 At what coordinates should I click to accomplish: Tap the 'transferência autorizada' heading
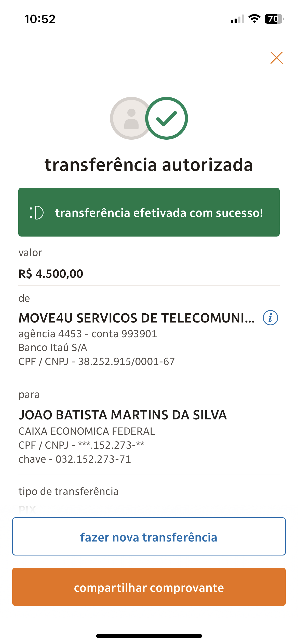pyautogui.click(x=149, y=165)
